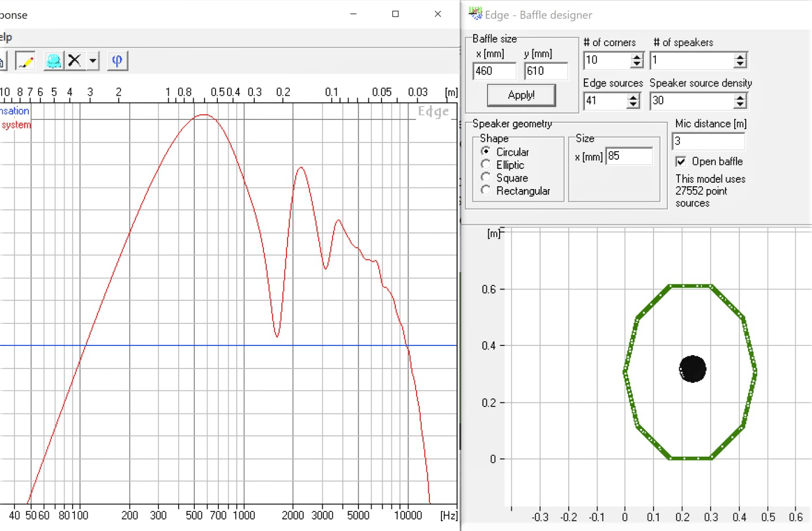Click the 10000 Hz axis label

tap(408, 515)
